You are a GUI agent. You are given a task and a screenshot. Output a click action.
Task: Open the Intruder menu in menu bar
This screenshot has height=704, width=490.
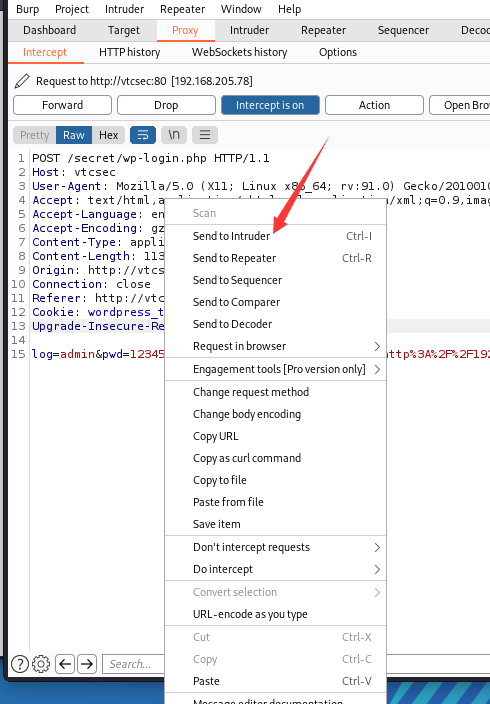point(124,9)
